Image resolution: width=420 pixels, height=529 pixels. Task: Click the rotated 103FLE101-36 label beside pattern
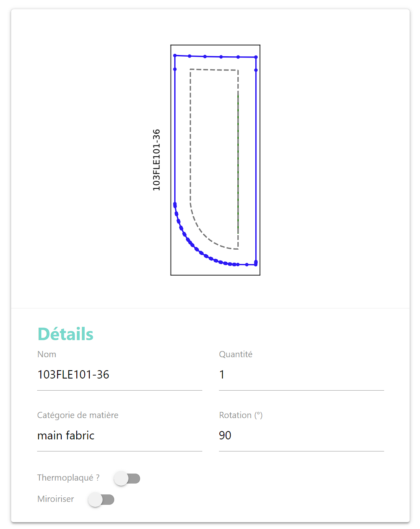pyautogui.click(x=156, y=160)
